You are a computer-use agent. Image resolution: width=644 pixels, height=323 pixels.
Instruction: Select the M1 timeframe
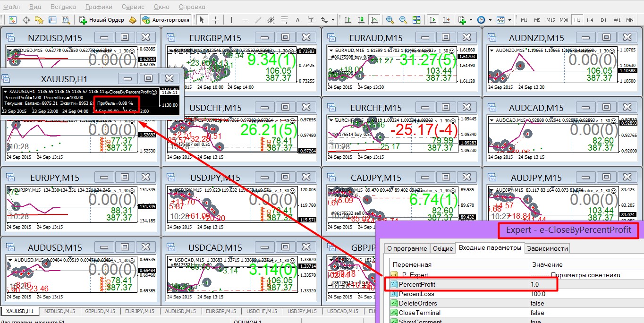(x=524, y=20)
